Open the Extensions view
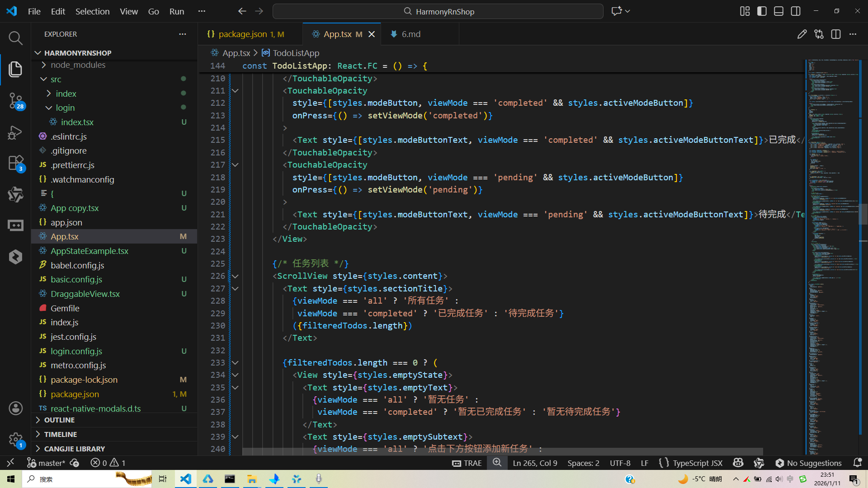This screenshot has width=868, height=488. 15,163
